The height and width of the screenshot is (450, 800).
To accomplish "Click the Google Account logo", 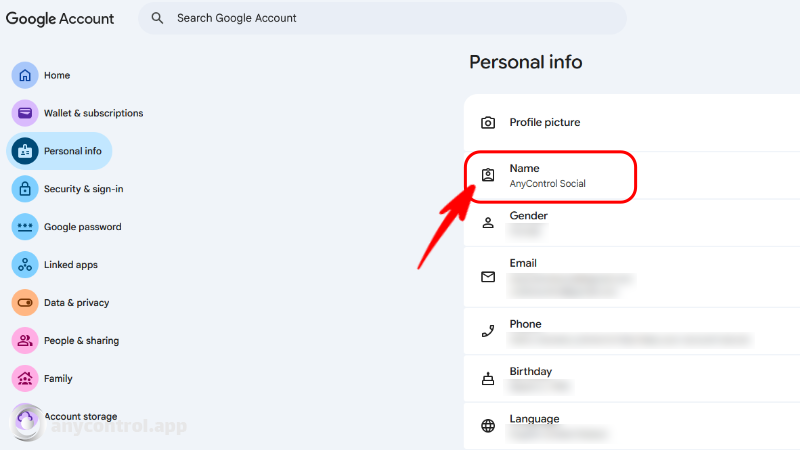I will (x=60, y=19).
